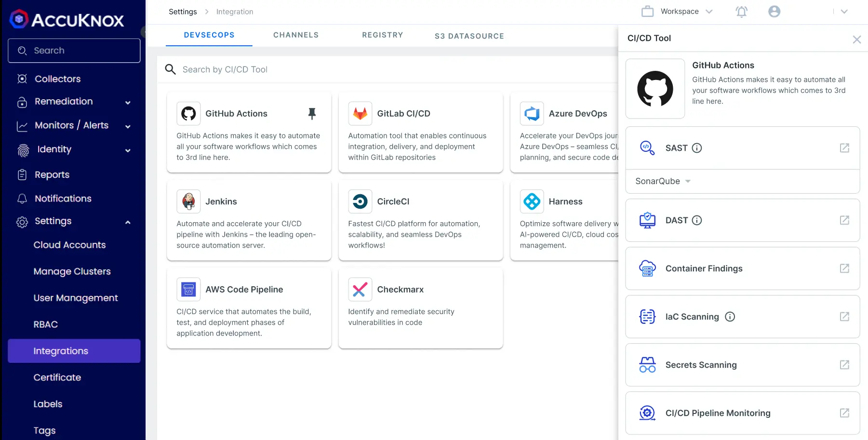Click the CircleCI logo icon
The image size is (868, 440).
360,201
